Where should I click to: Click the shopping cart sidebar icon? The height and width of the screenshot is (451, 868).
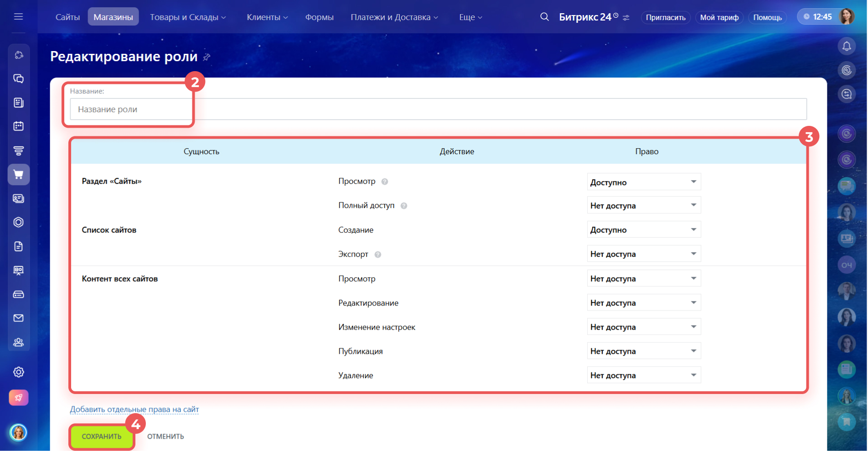(19, 175)
